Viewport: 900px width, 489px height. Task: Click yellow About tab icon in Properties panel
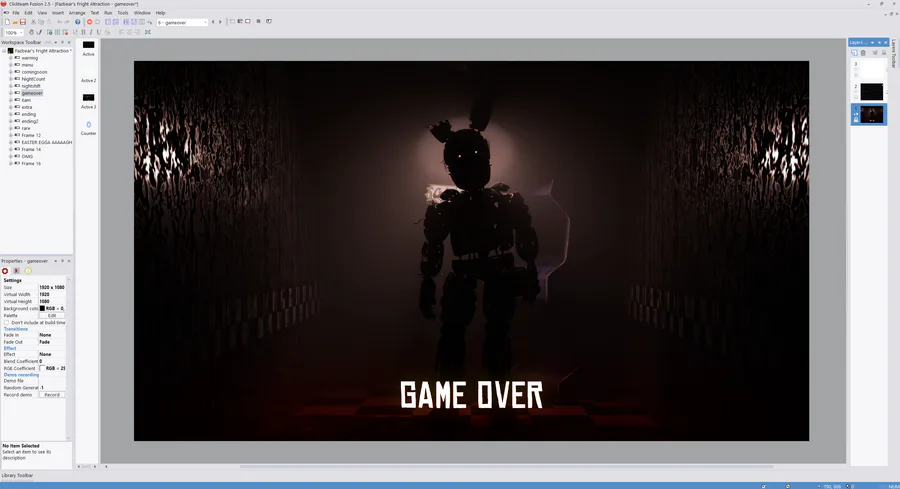[28, 271]
